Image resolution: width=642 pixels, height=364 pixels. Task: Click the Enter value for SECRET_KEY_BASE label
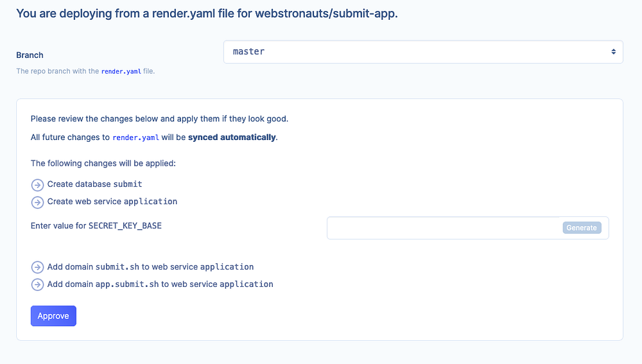point(96,226)
